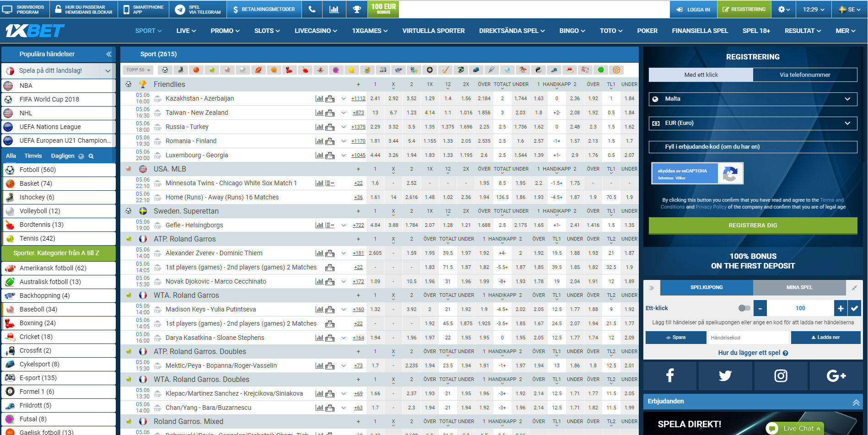868x435 pixels.
Task: Click the basketball icon in sport filter row
Action: click(196, 70)
